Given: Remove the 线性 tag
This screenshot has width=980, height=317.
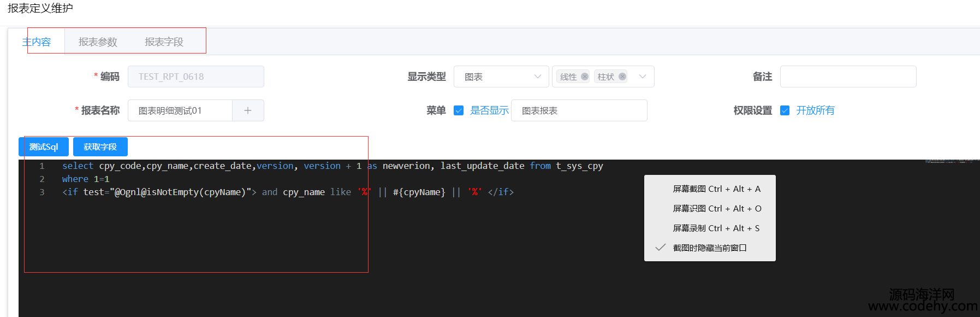Looking at the screenshot, I should 585,77.
